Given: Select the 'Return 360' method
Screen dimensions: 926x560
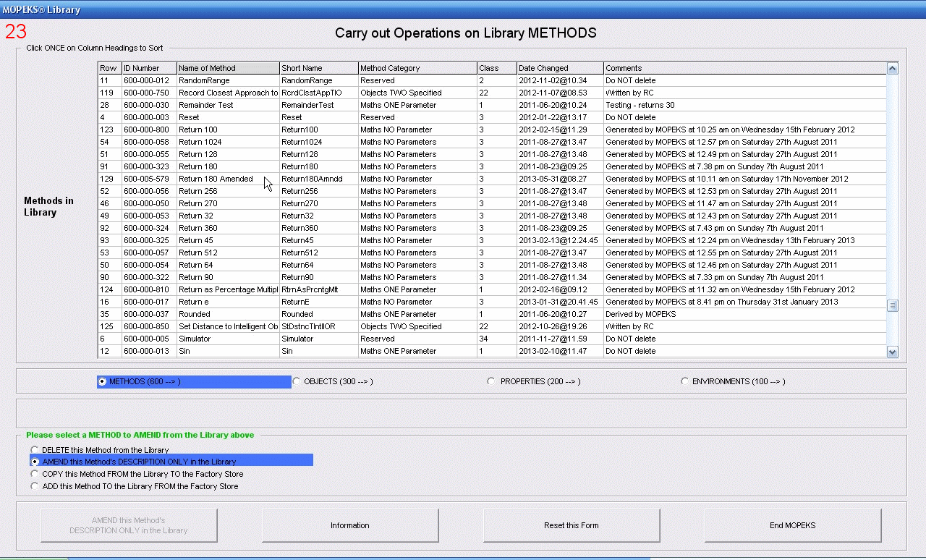Looking at the screenshot, I should click(x=197, y=228).
